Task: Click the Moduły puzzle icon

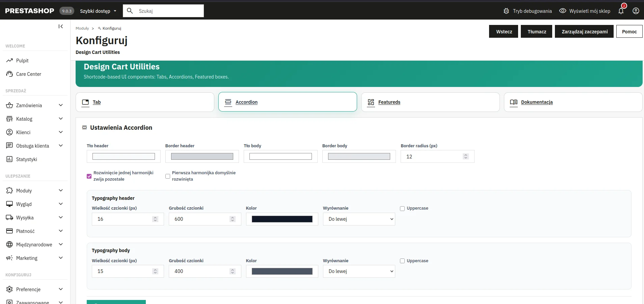Action: 9,191
